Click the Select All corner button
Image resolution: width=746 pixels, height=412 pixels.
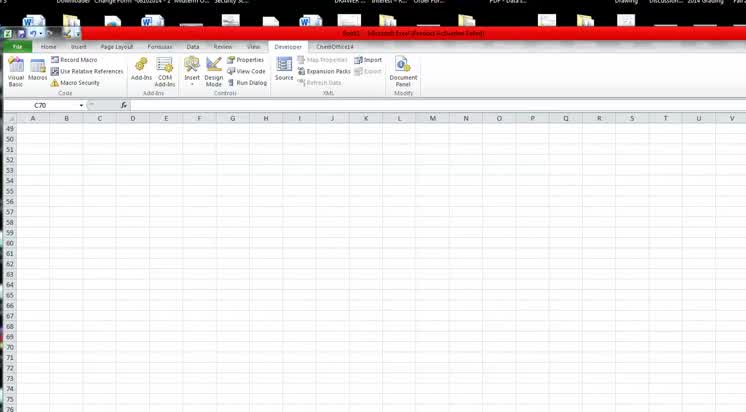(10, 118)
